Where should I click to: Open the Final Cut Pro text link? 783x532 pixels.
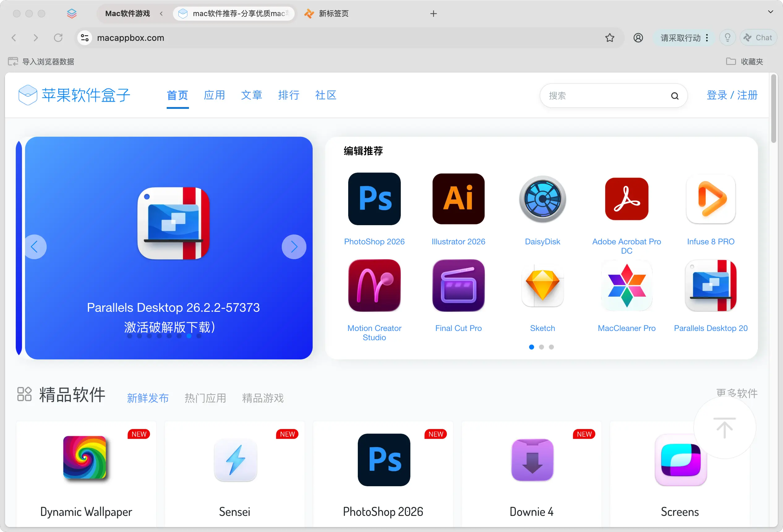[458, 328]
